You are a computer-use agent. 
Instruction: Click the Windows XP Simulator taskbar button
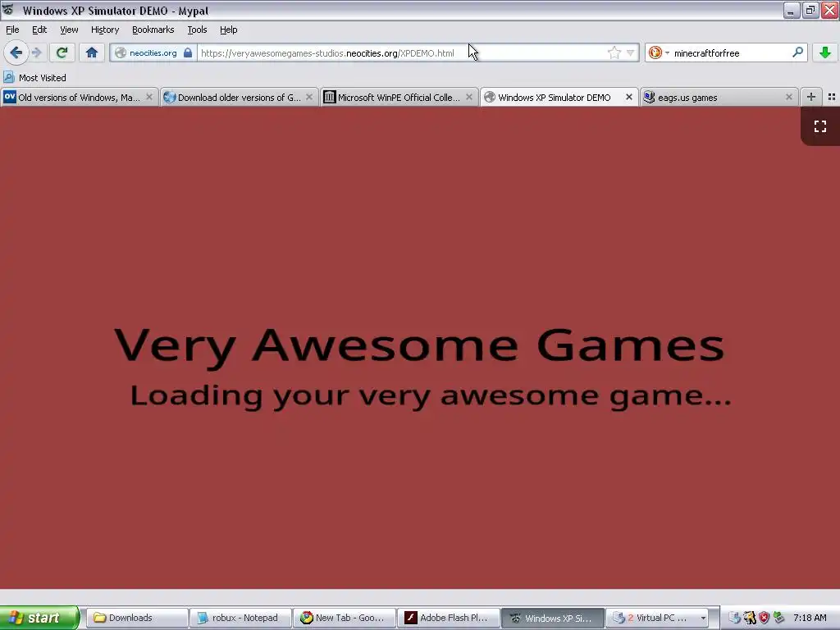coord(552,618)
